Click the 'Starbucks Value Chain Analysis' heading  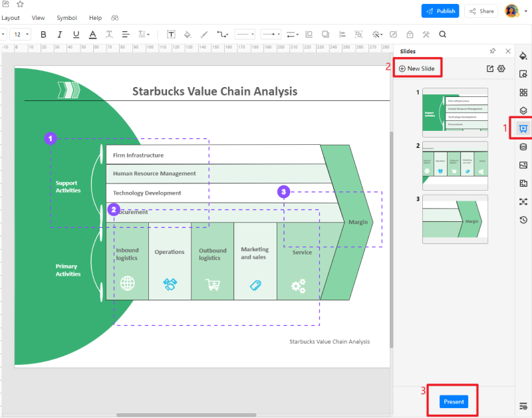click(215, 91)
